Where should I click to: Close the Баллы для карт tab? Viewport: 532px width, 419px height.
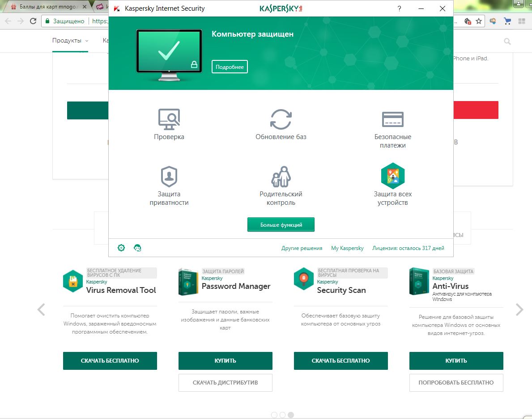[85, 6]
